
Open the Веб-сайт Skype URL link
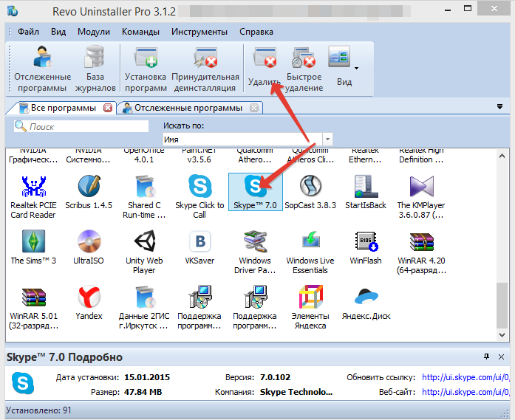coord(465,392)
